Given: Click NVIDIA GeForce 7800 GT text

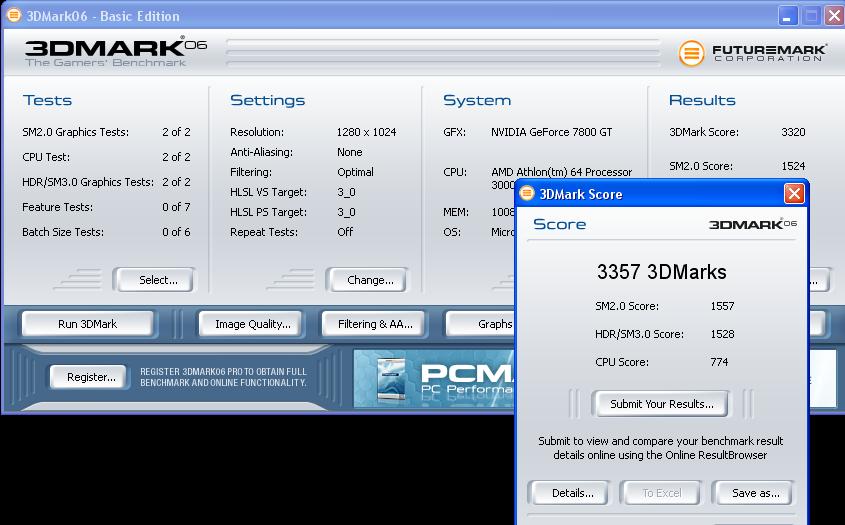Looking at the screenshot, I should pos(551,132).
